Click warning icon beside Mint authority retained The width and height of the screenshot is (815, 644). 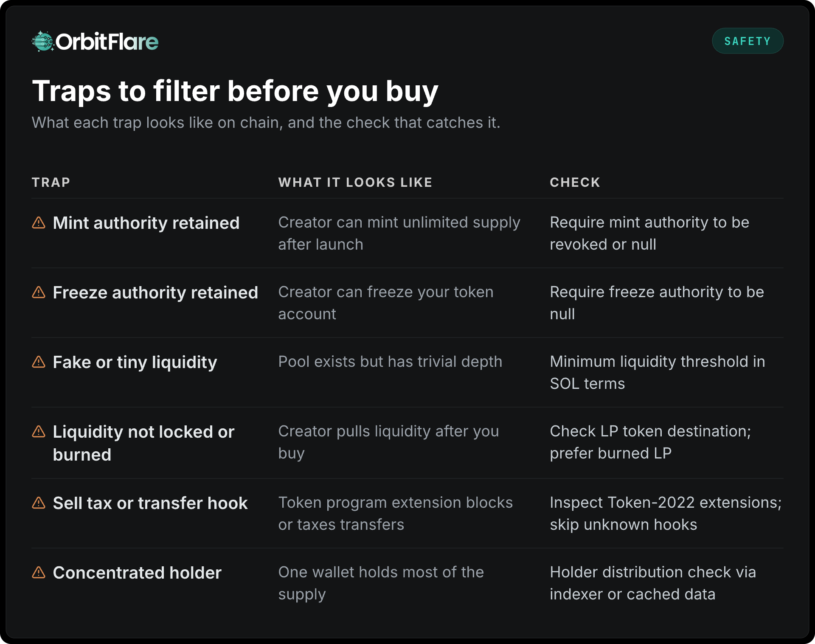point(39,222)
